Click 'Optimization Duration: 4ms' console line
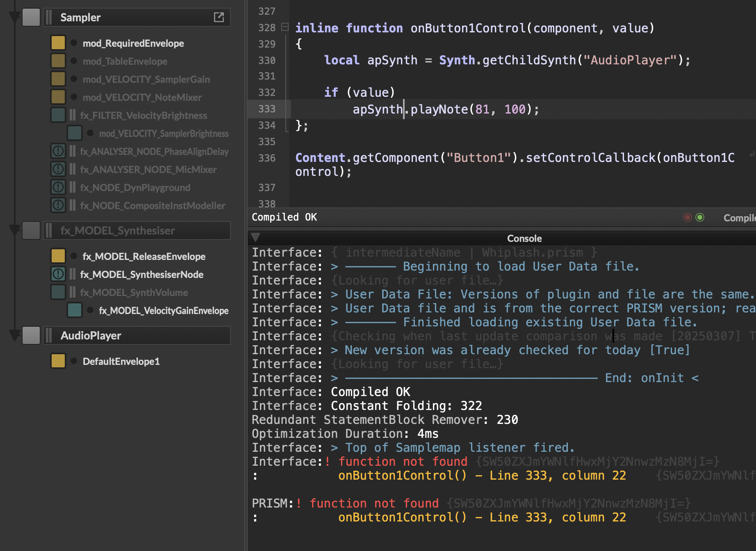The height and width of the screenshot is (551, 756). pyautogui.click(x=345, y=433)
